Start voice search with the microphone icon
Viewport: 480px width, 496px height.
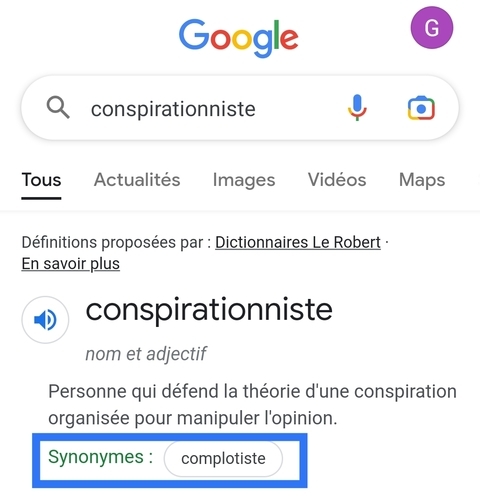(x=357, y=107)
